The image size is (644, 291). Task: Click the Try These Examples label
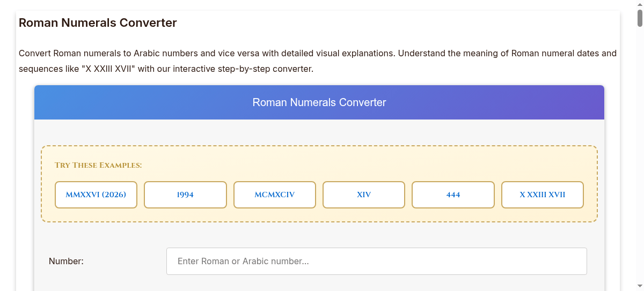(98, 165)
